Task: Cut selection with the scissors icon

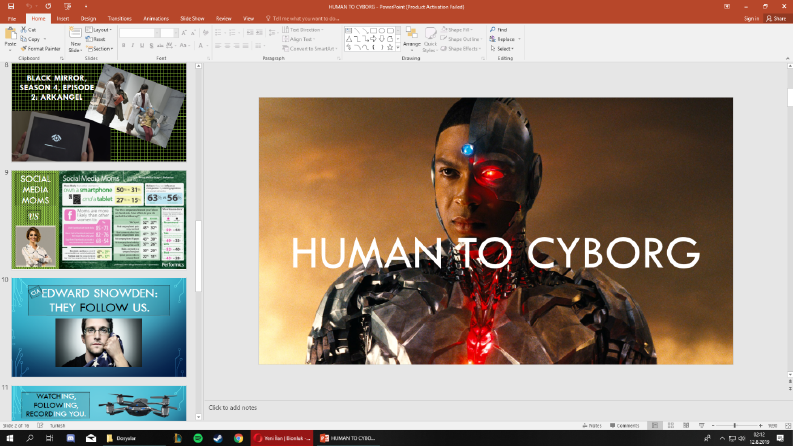Action: [28, 30]
